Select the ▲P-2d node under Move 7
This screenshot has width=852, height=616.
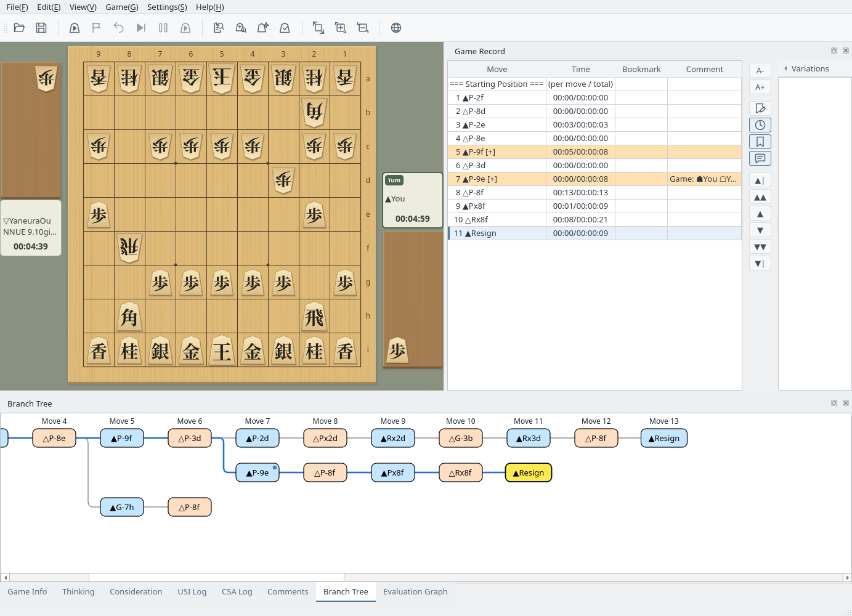(x=258, y=438)
